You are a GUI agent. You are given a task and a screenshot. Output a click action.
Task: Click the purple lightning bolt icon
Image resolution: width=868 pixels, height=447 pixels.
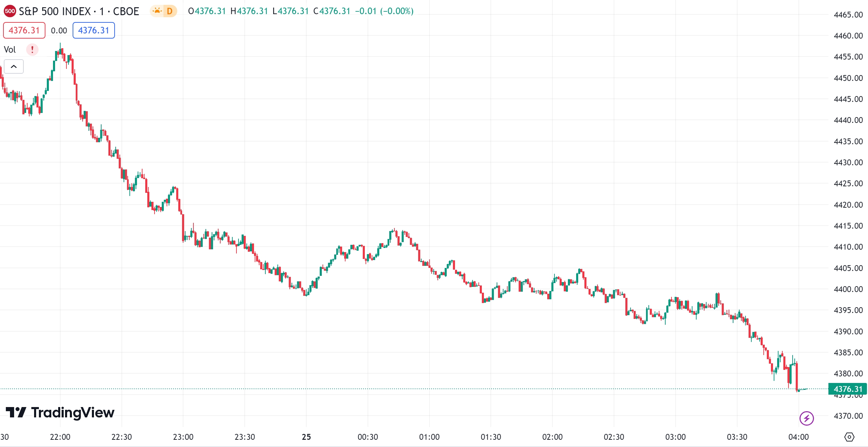806,418
